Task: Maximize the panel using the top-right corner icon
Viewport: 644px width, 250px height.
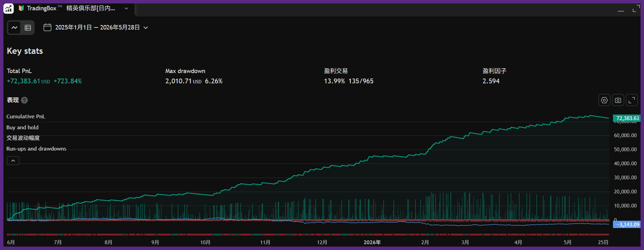Action: (x=636, y=9)
